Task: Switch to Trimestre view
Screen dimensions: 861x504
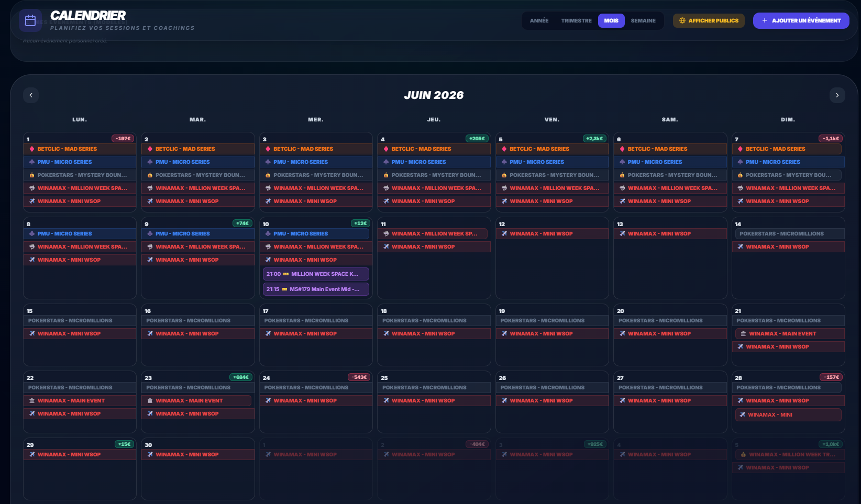Action: coord(576,21)
